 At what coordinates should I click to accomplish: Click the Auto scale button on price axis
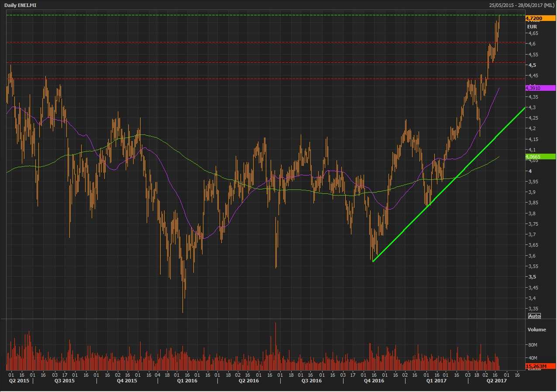(x=534, y=316)
